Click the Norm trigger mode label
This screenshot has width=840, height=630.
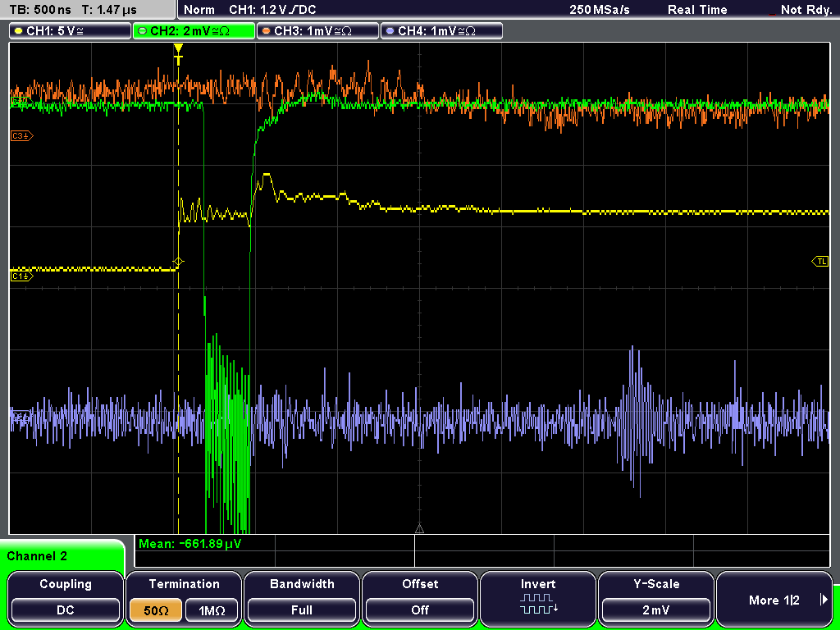click(x=199, y=10)
